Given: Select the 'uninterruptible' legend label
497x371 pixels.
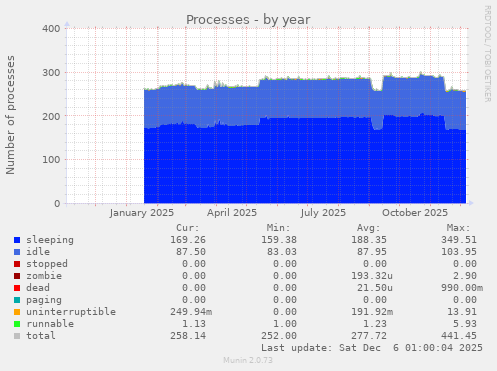Looking at the screenshot, I should click(x=71, y=312).
